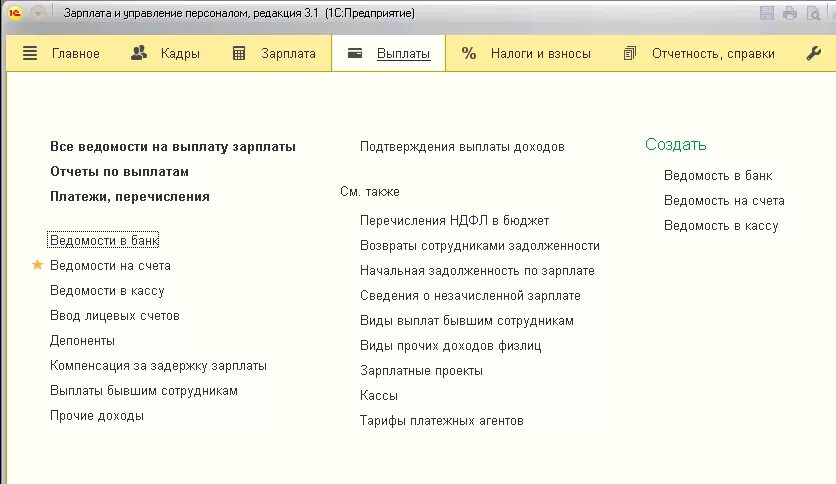Open Возвраты сотрудниками задолженности
The image size is (836, 484).
click(480, 246)
